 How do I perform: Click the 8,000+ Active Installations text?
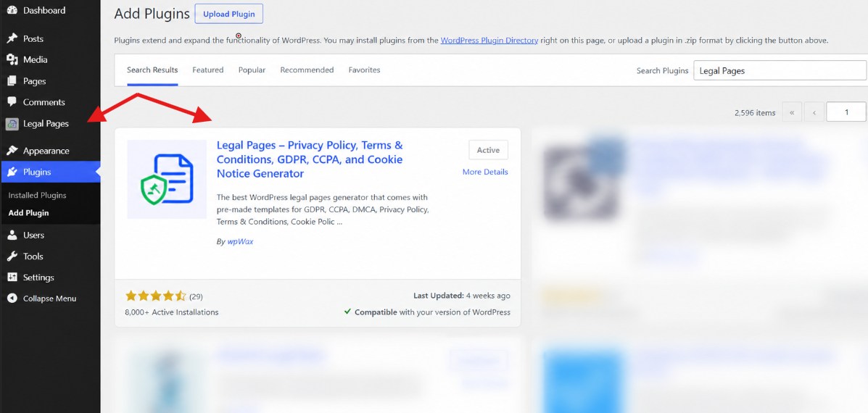click(x=172, y=312)
